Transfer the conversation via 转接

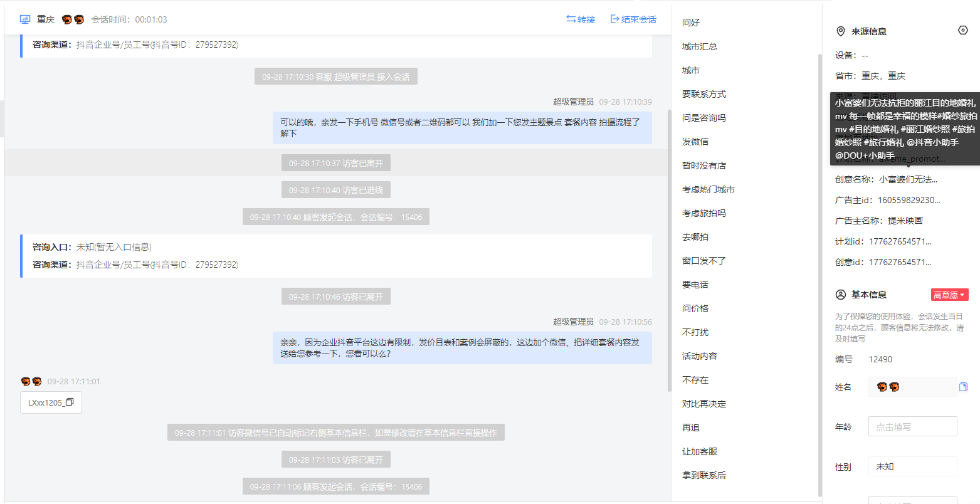[581, 19]
